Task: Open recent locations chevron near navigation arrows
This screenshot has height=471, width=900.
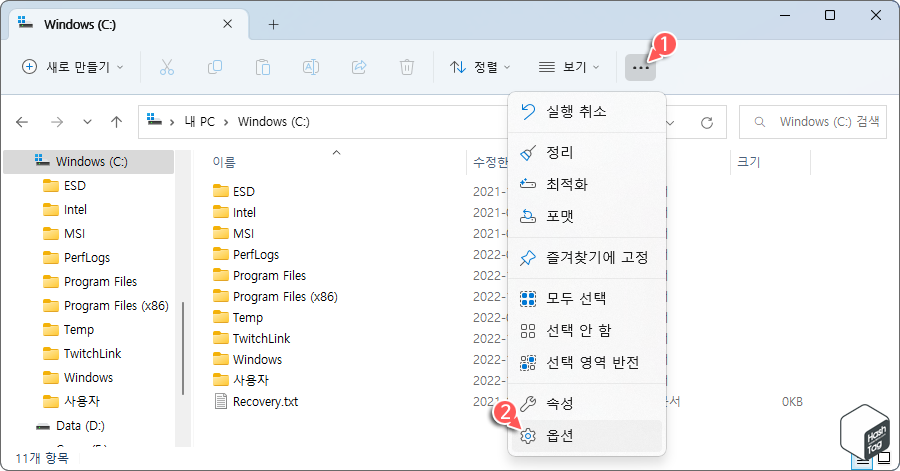Action: tap(87, 122)
